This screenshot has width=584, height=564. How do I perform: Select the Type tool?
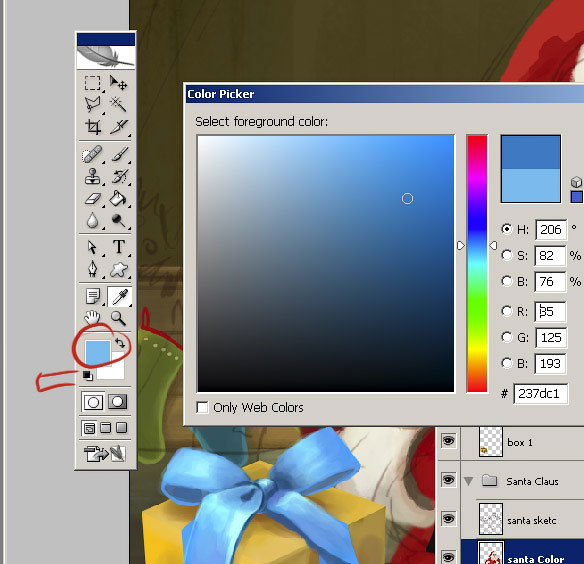[x=119, y=247]
